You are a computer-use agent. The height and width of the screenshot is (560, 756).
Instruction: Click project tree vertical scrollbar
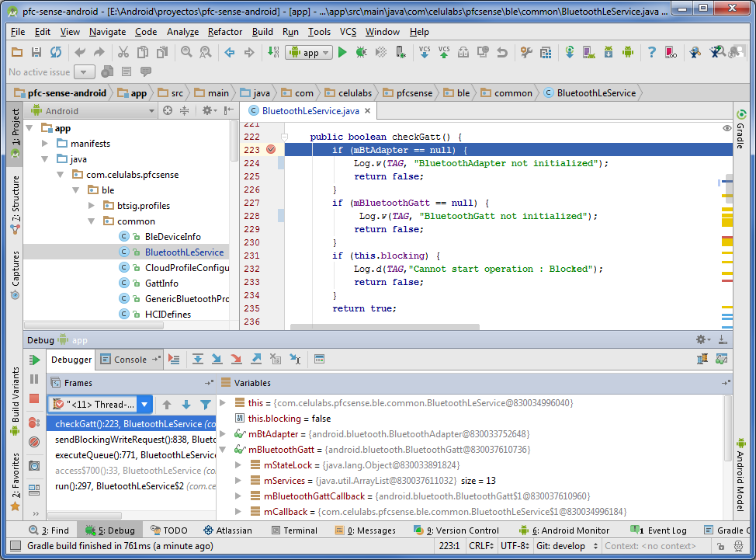(234, 141)
